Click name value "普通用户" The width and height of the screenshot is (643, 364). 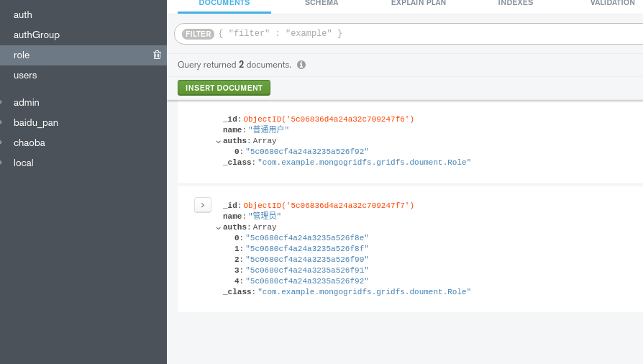pyautogui.click(x=268, y=129)
